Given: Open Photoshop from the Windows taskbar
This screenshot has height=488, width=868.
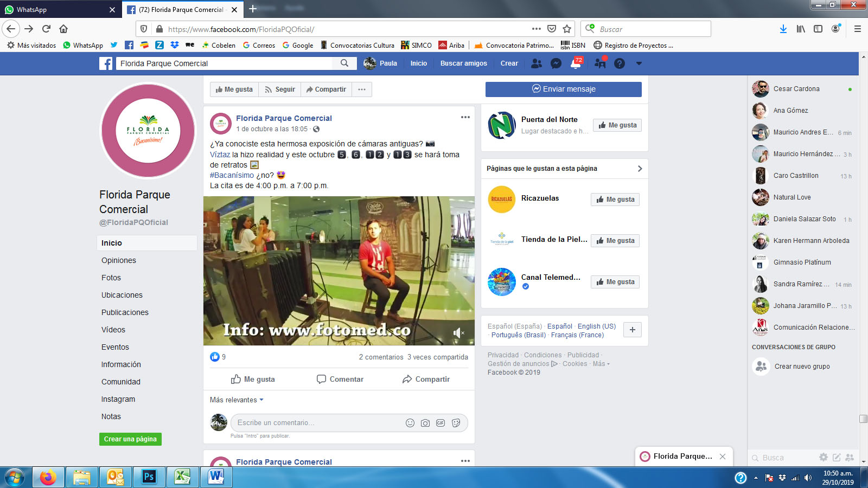Looking at the screenshot, I should [149, 477].
